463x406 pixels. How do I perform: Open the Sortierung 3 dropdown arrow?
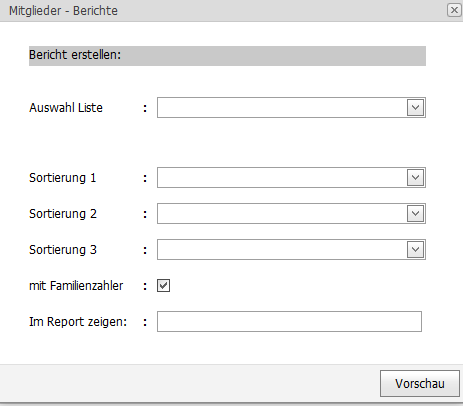(415, 250)
